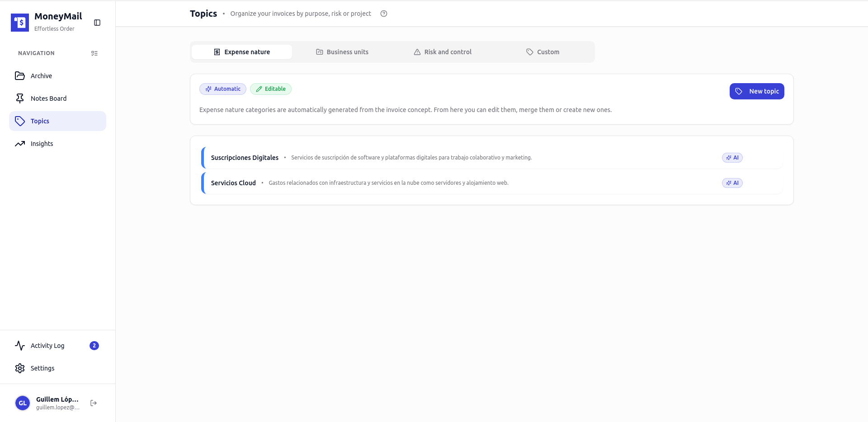This screenshot has height=422, width=868.
Task: Click the help question mark next to Topics
Action: [x=383, y=14]
